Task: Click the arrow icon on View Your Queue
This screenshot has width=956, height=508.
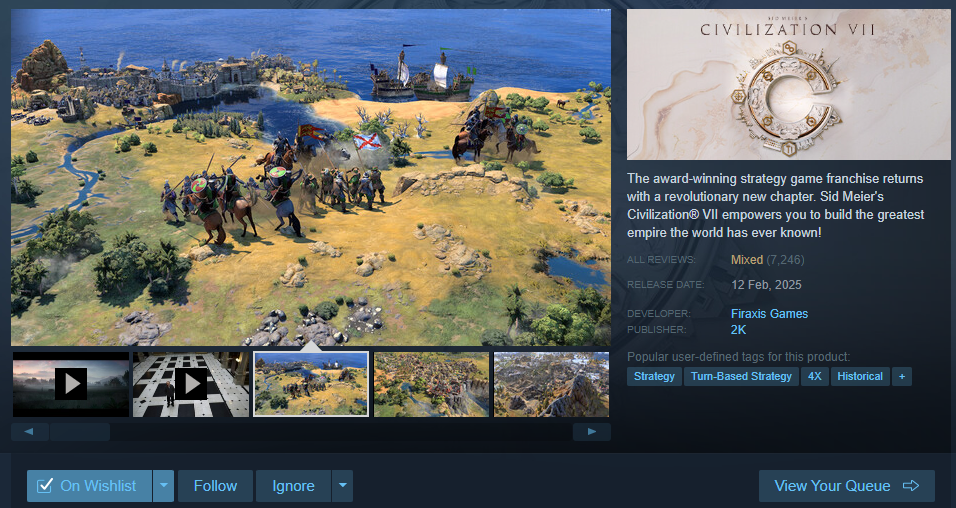Action: [x=911, y=486]
